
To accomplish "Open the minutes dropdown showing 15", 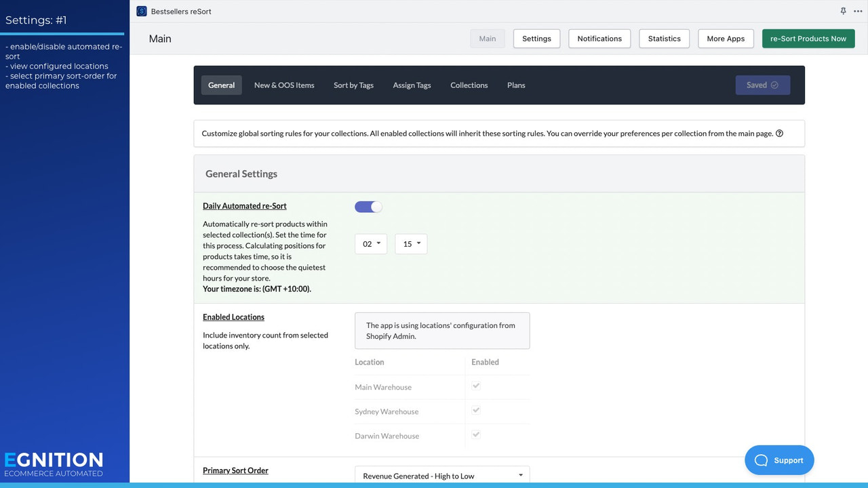I will [410, 244].
